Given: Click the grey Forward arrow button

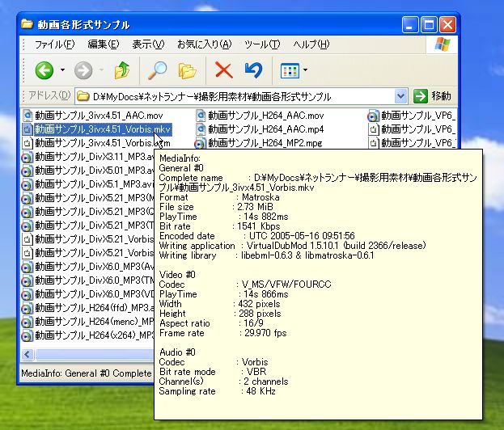Looking at the screenshot, I should (83, 70).
